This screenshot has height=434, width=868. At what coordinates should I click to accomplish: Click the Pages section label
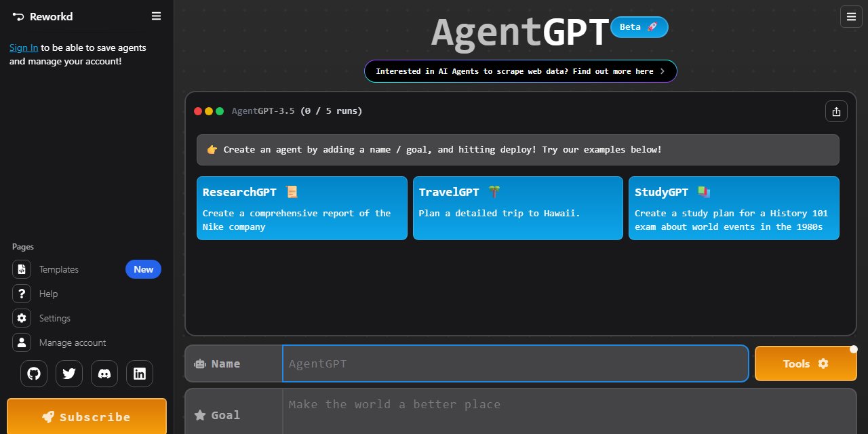(23, 247)
